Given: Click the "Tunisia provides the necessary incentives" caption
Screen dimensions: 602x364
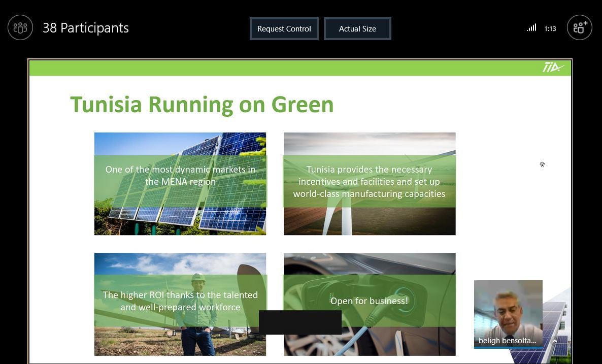Looking at the screenshot, I should point(369,181).
